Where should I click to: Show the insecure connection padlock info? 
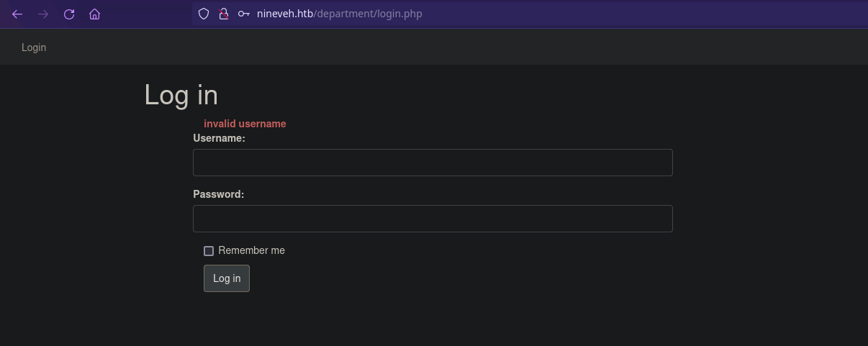224,14
